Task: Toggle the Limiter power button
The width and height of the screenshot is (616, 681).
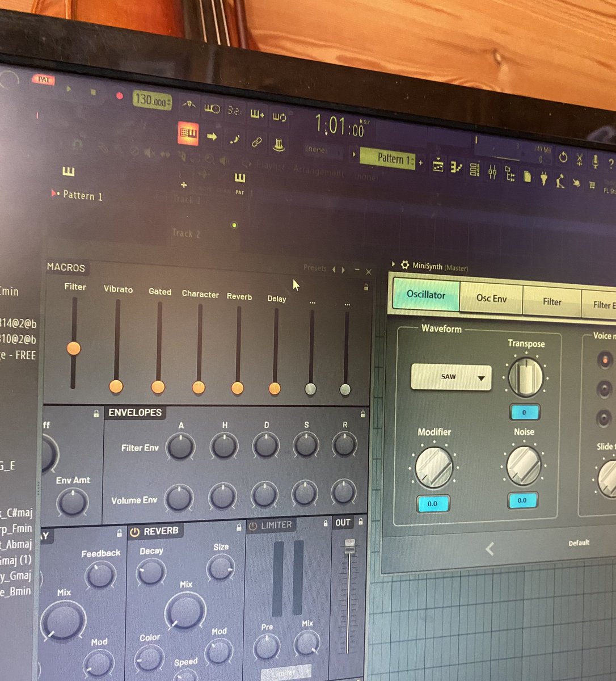Action: click(x=253, y=527)
